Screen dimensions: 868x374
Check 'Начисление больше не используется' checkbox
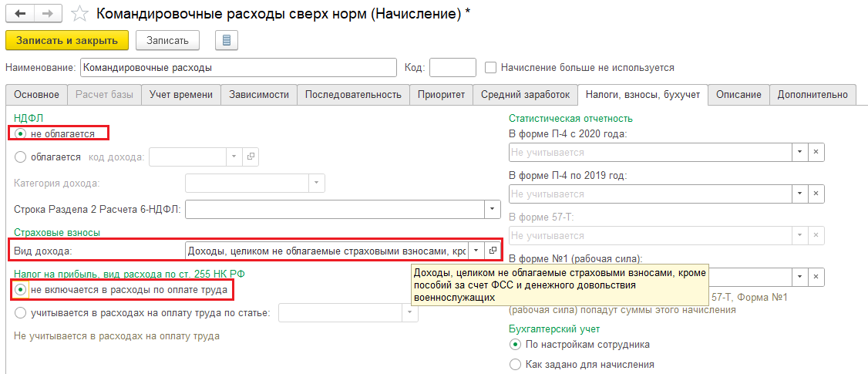pos(490,68)
